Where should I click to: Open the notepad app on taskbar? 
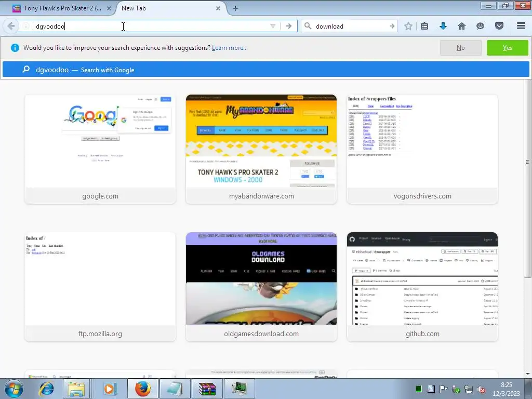[175, 389]
